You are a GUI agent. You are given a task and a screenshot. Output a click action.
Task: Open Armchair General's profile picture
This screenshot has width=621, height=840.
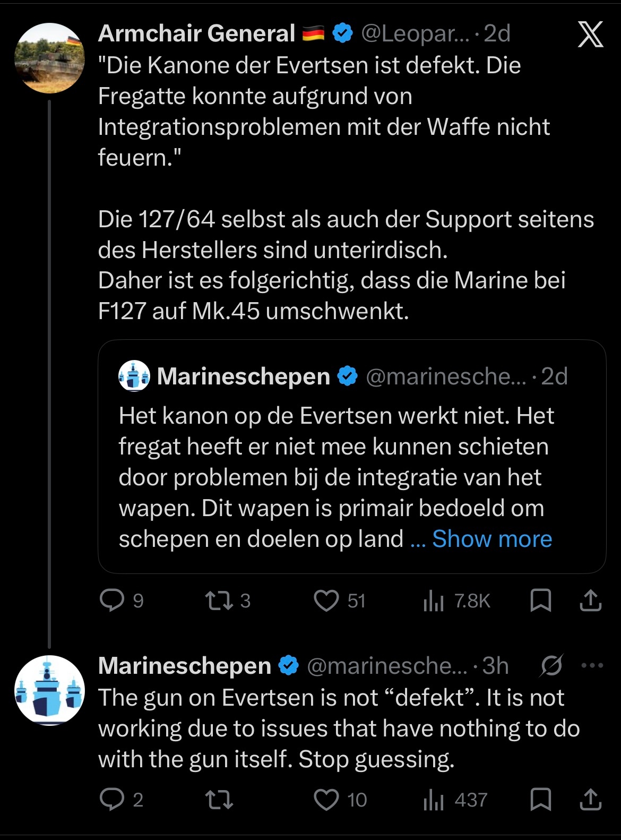tap(49, 58)
